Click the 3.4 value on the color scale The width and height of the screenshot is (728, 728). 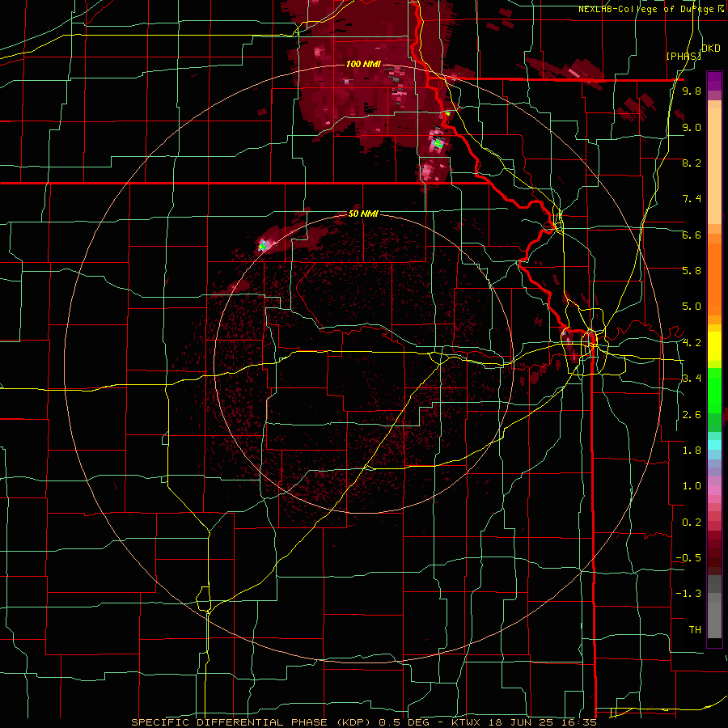pyautogui.click(x=692, y=379)
